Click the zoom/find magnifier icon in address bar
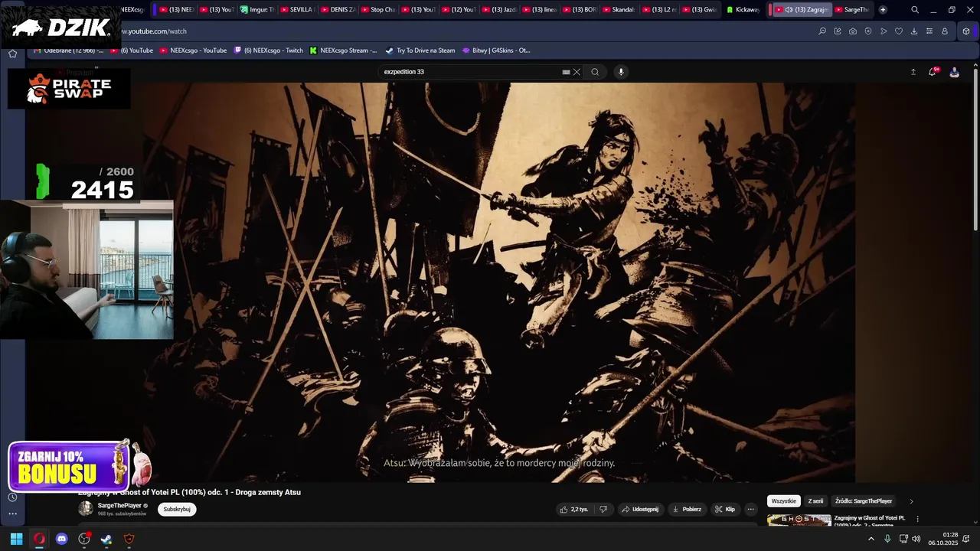This screenshot has height=551, width=980. click(x=822, y=31)
